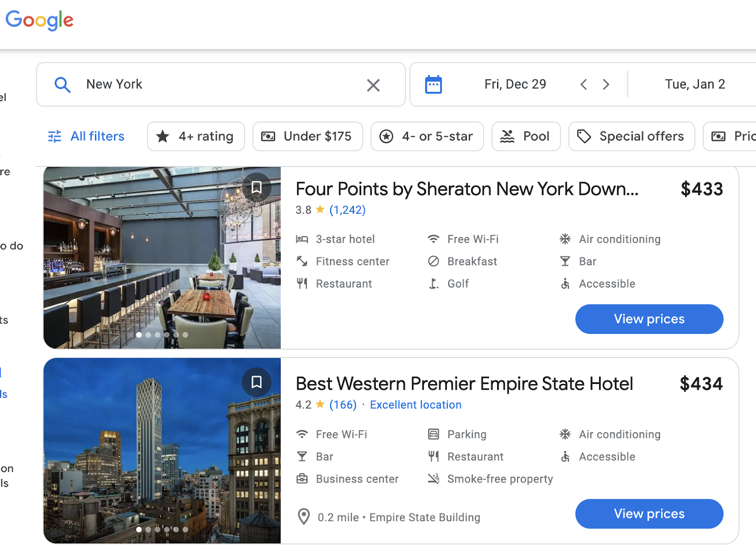Click the $433 price
This screenshot has height=550, width=756.
[x=702, y=189]
